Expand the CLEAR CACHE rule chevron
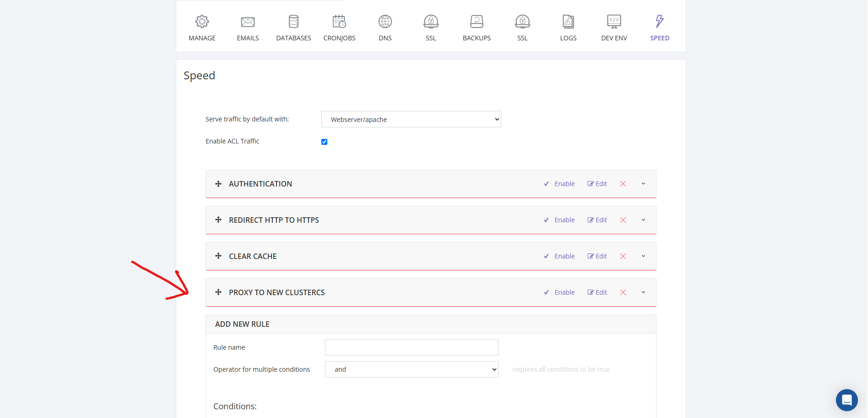868x418 pixels. (643, 256)
